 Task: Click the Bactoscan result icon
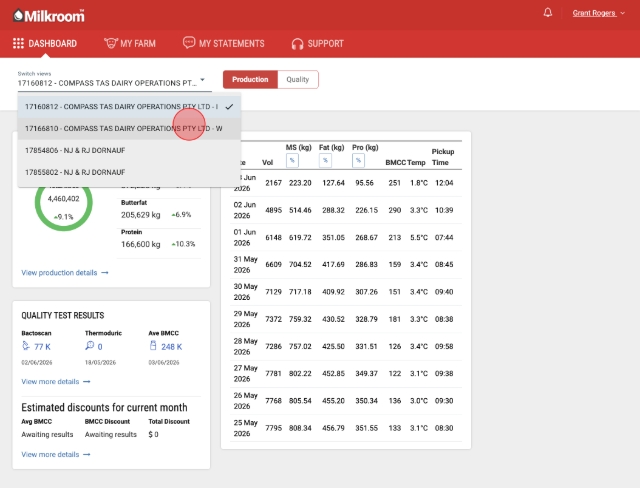point(26,346)
